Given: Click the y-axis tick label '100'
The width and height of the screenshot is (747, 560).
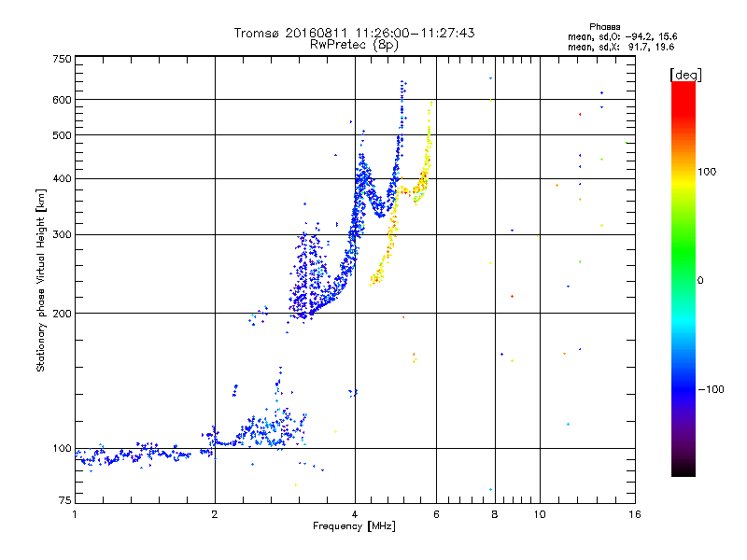Looking at the screenshot, I should tap(62, 448).
